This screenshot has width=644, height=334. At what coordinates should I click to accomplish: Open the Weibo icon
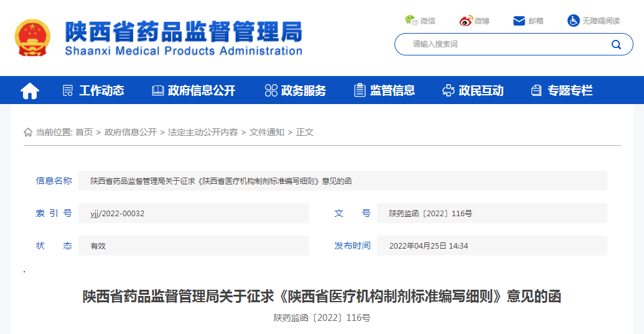pyautogui.click(x=466, y=21)
